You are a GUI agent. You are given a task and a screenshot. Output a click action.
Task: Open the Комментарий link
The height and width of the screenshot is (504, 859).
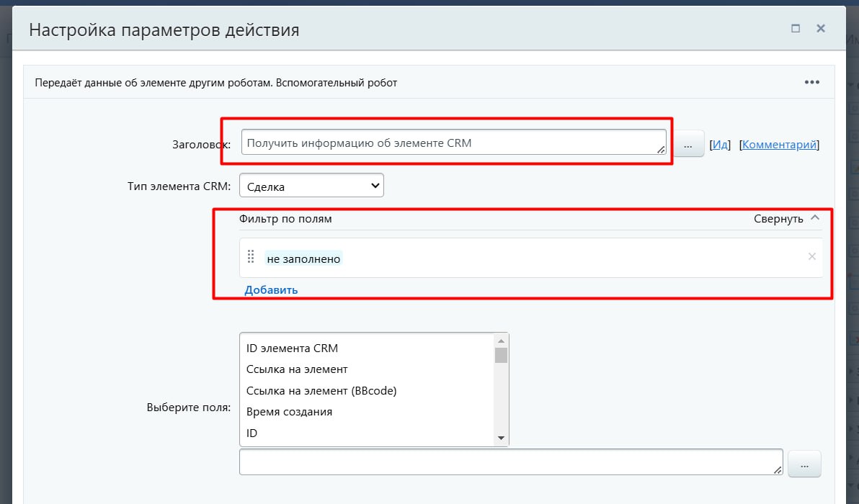click(780, 145)
